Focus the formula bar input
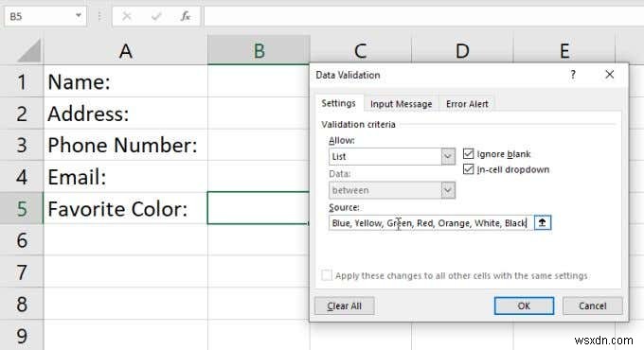644x350 pixels. pyautogui.click(x=424, y=16)
